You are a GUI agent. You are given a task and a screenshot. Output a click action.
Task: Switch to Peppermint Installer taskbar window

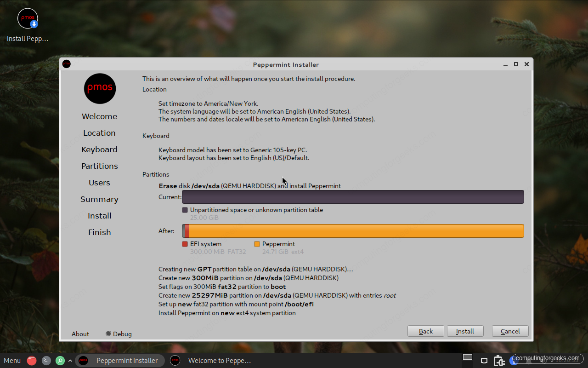120,361
